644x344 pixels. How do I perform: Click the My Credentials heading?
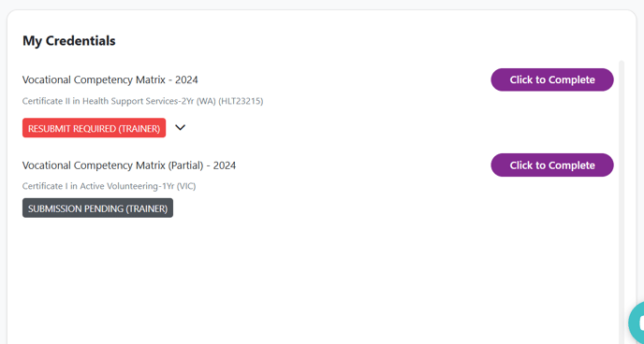pos(69,41)
